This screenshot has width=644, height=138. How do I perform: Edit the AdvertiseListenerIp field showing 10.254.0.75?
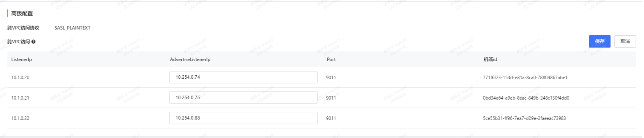pos(243,97)
